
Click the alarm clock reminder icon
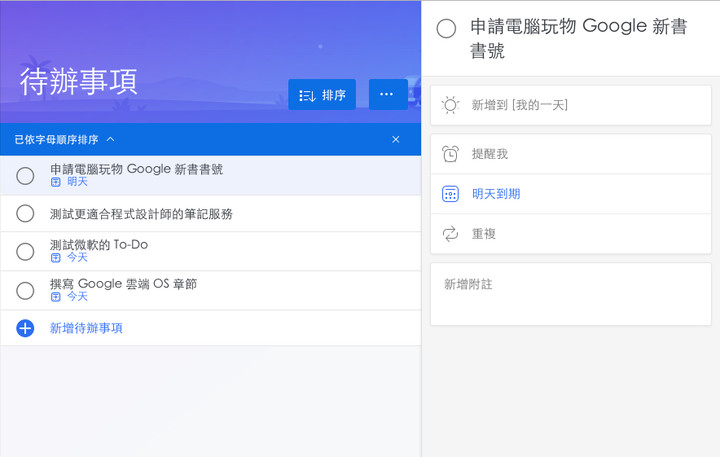(x=450, y=154)
